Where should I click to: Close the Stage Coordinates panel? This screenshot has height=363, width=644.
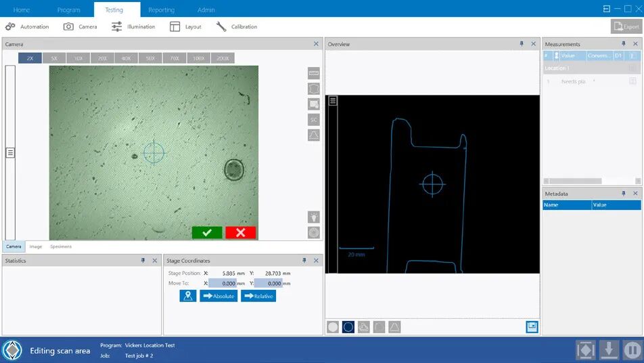(317, 261)
